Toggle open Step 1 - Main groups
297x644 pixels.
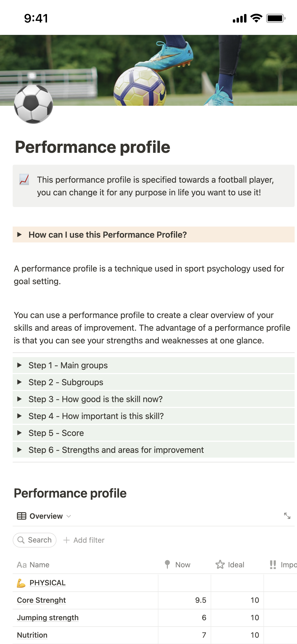[19, 365]
